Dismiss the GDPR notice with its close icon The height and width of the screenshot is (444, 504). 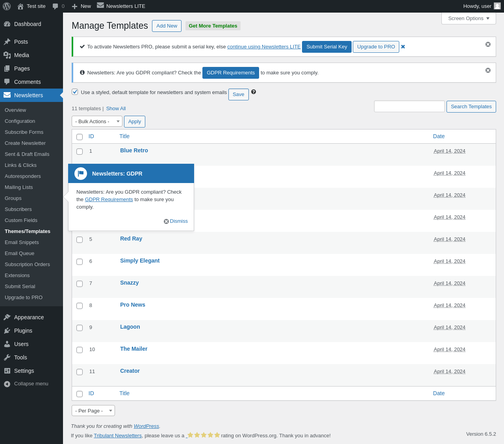[488, 70]
